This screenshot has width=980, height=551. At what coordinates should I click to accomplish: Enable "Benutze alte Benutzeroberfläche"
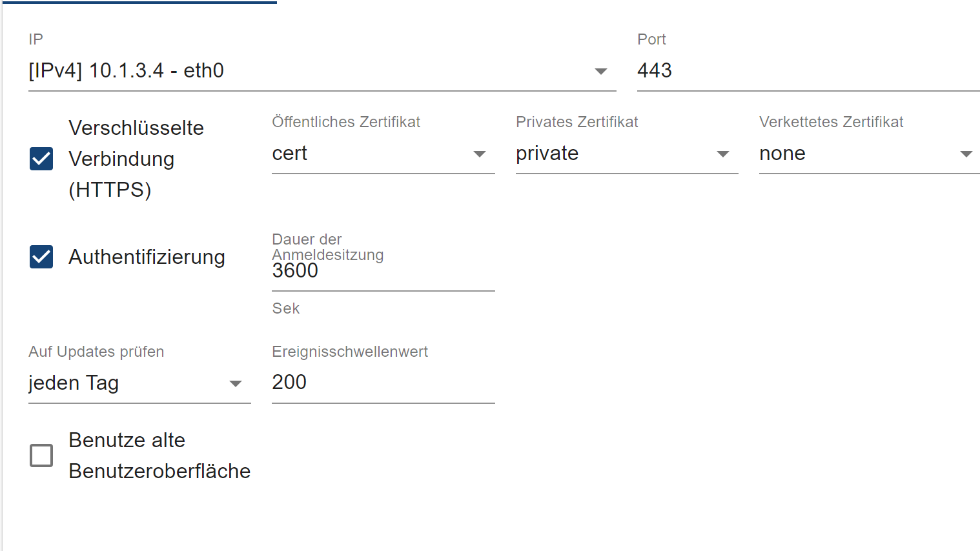[41, 456]
